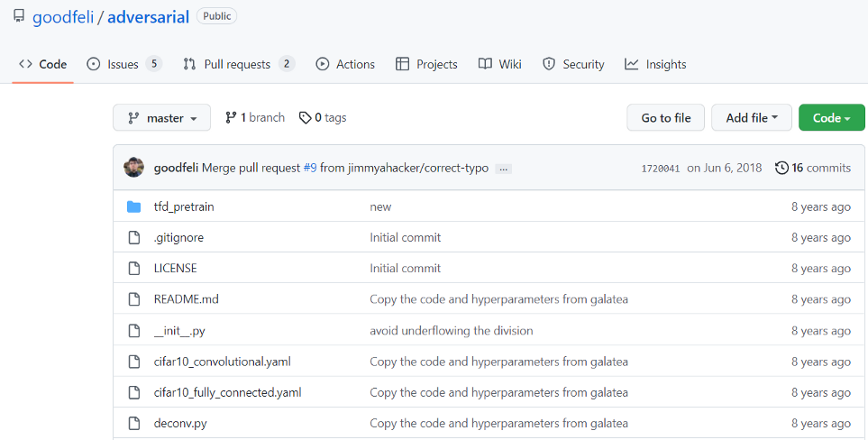Open the Pull requests tab
Viewport: 868px width, 440px height.
[x=238, y=64]
